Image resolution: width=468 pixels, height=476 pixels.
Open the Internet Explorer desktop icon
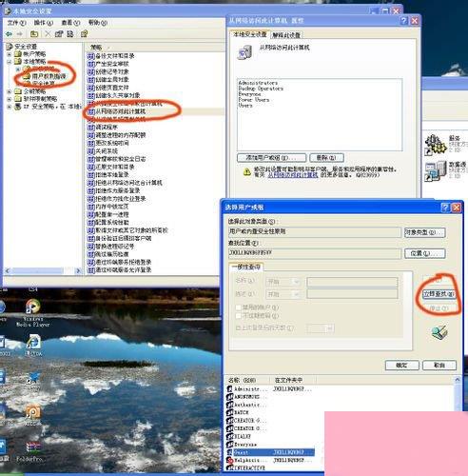click(x=33, y=342)
